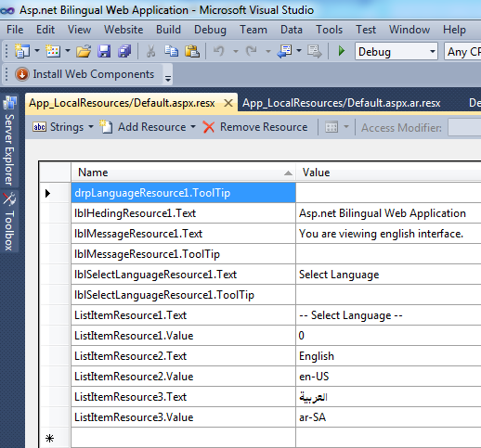This screenshot has height=448, width=481.
Task: Open the Edit menu
Action: [x=45, y=30]
